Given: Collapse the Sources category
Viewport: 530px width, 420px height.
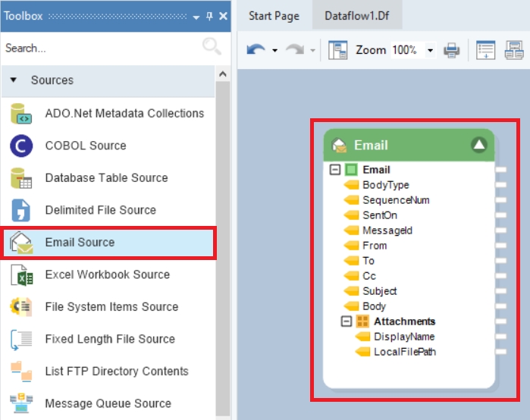Looking at the screenshot, I should 14,80.
